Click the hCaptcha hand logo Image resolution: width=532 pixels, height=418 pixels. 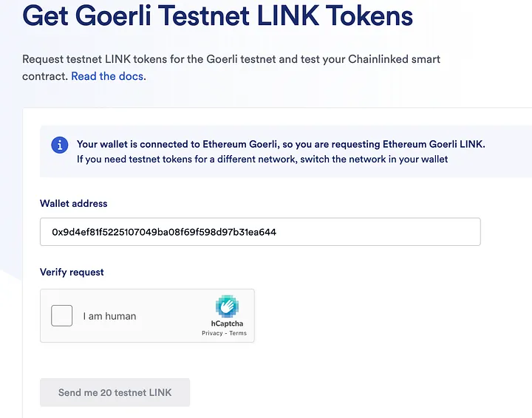(x=227, y=306)
